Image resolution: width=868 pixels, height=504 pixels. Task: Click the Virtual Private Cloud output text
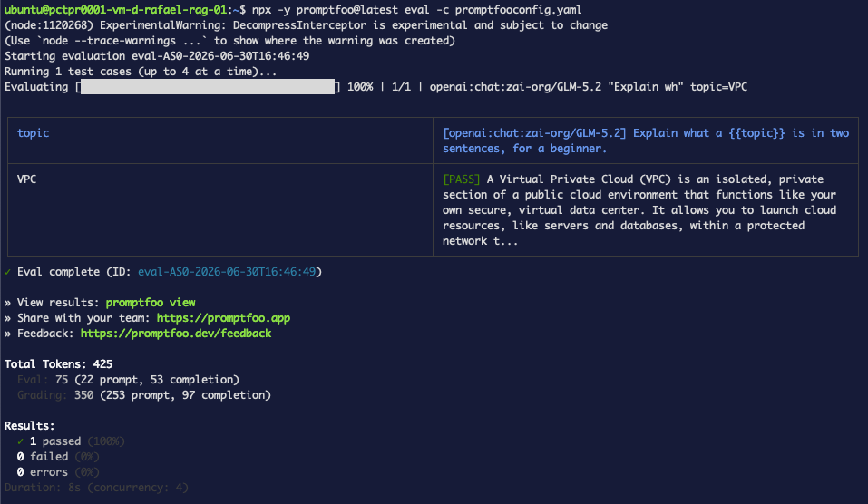click(x=639, y=210)
